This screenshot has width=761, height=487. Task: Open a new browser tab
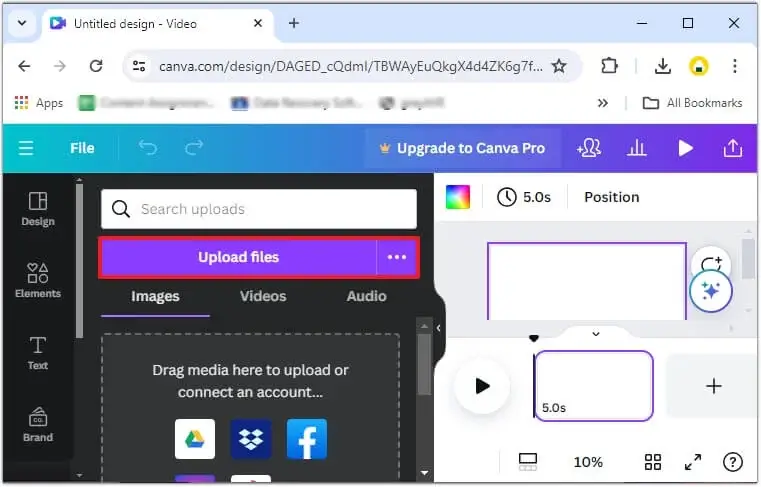point(294,23)
